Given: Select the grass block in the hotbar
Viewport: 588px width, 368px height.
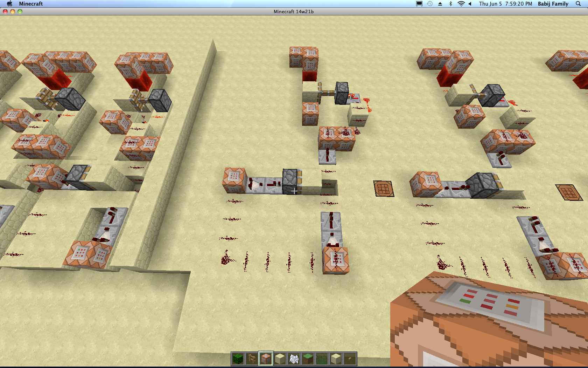Looking at the screenshot, I should [x=308, y=359].
